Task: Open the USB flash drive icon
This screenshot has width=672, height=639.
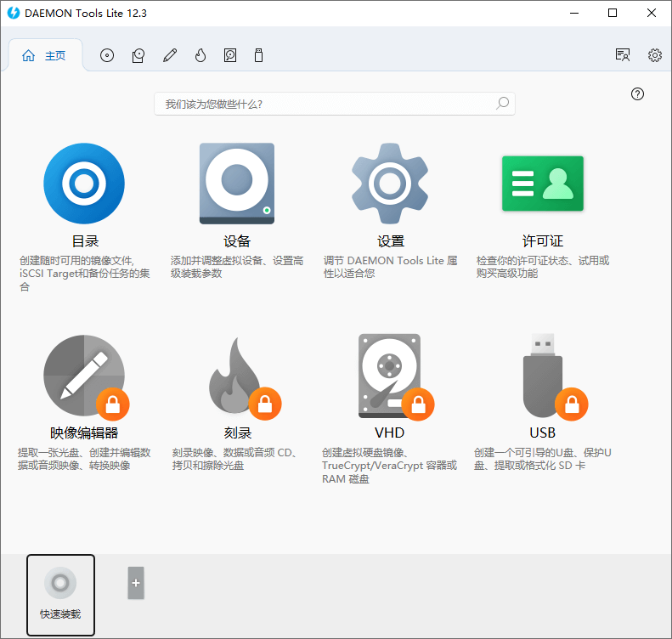Action: 543,376
